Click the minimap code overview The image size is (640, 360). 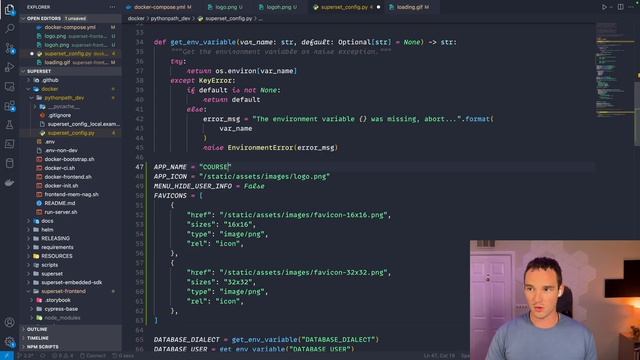point(614,69)
